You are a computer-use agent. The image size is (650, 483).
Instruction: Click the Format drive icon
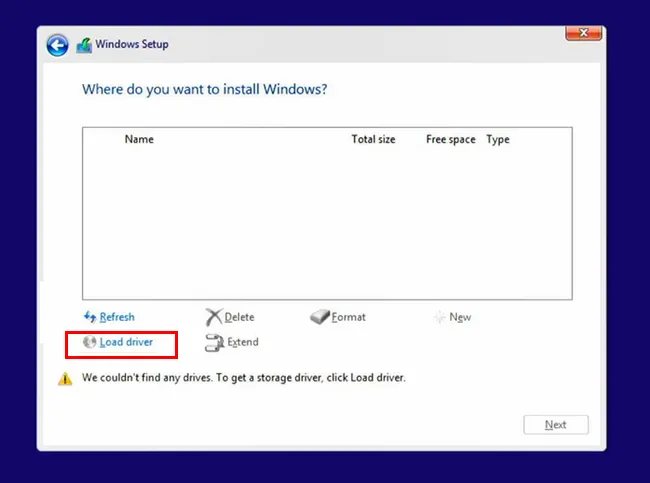pos(319,317)
